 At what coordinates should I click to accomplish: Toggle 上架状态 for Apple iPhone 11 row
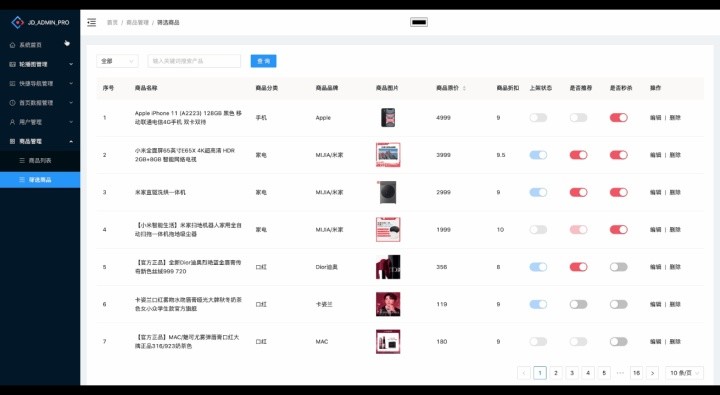pyautogui.click(x=538, y=118)
